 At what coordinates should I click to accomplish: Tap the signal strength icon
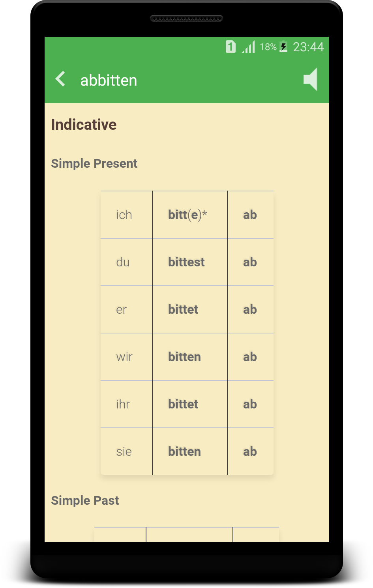coord(249,47)
